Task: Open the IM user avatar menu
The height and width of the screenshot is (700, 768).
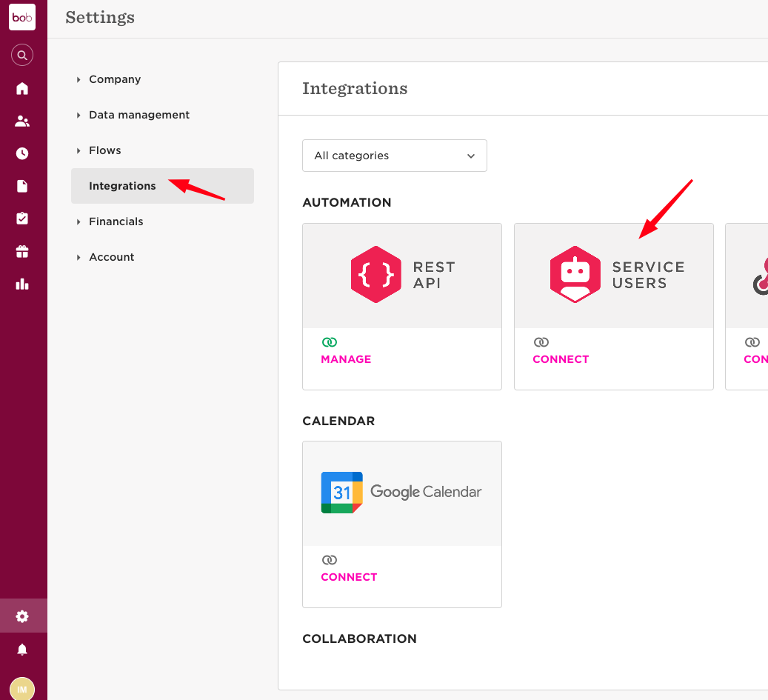Action: (x=22, y=689)
